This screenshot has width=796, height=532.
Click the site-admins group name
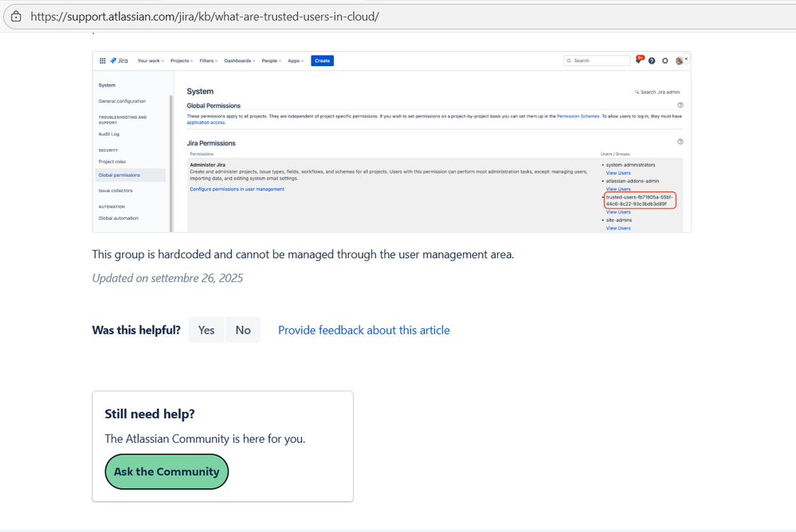pos(619,221)
